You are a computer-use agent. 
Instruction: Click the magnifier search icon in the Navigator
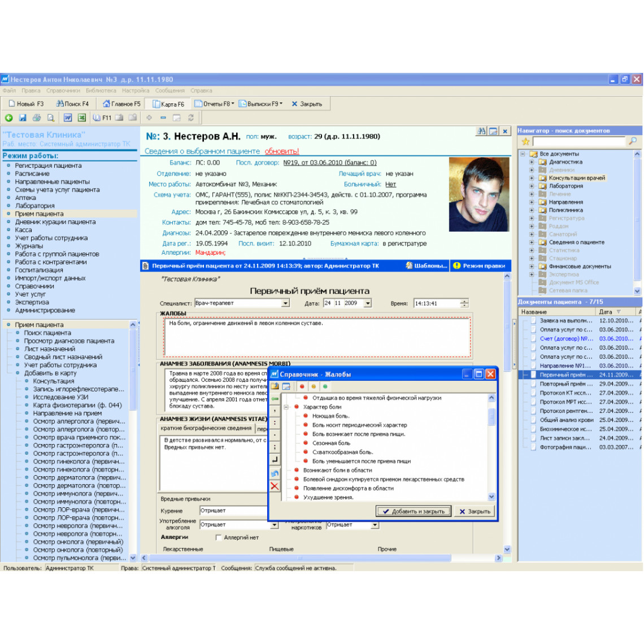point(633,141)
